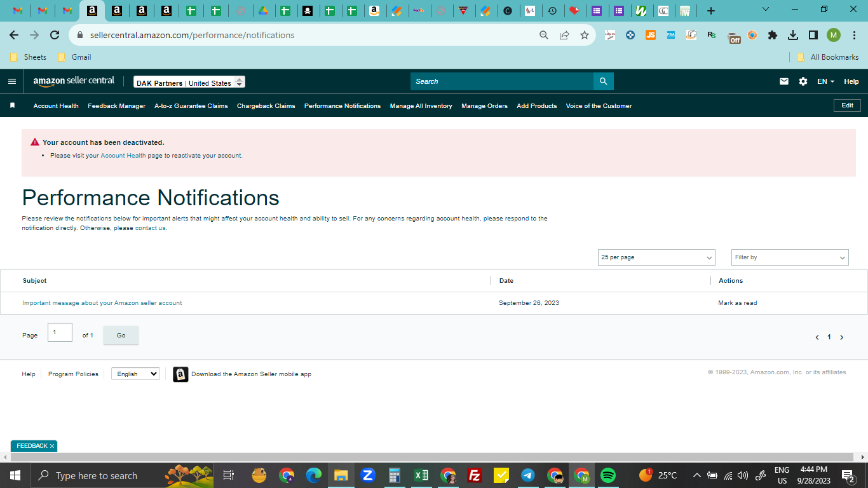Open Feedback Manager in the navigation bar
Viewport: 868px width, 488px height.
116,106
